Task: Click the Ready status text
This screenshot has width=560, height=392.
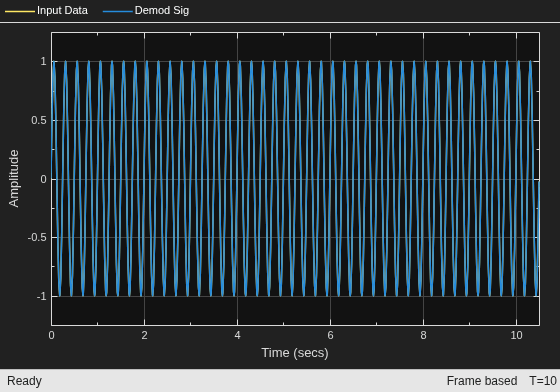Action: 24,381
